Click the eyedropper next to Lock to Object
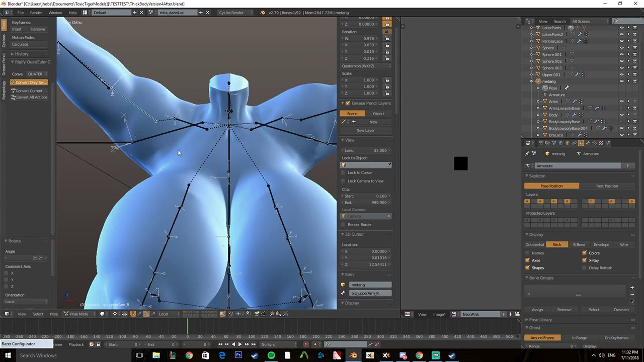644x362 pixels. [x=388, y=165]
